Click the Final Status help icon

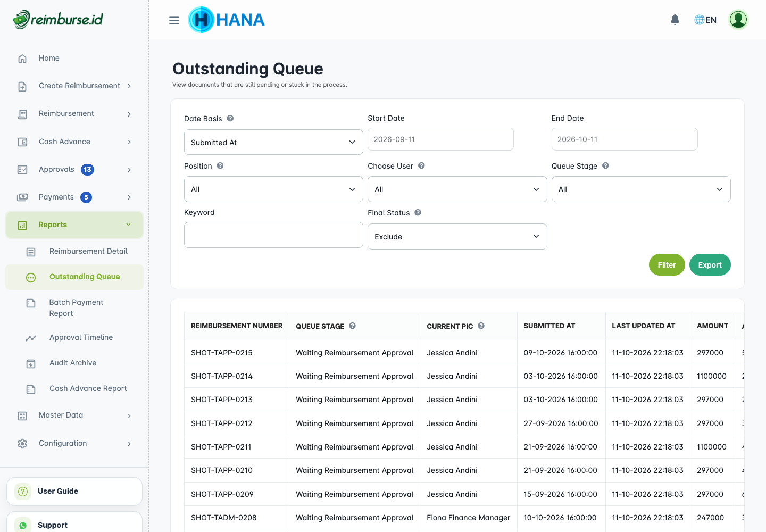[418, 212]
